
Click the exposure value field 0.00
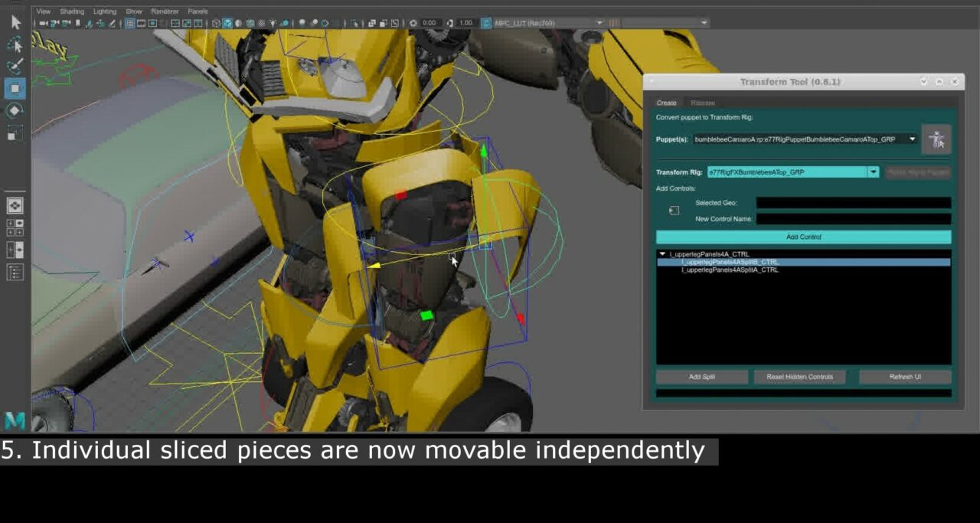pos(431,23)
